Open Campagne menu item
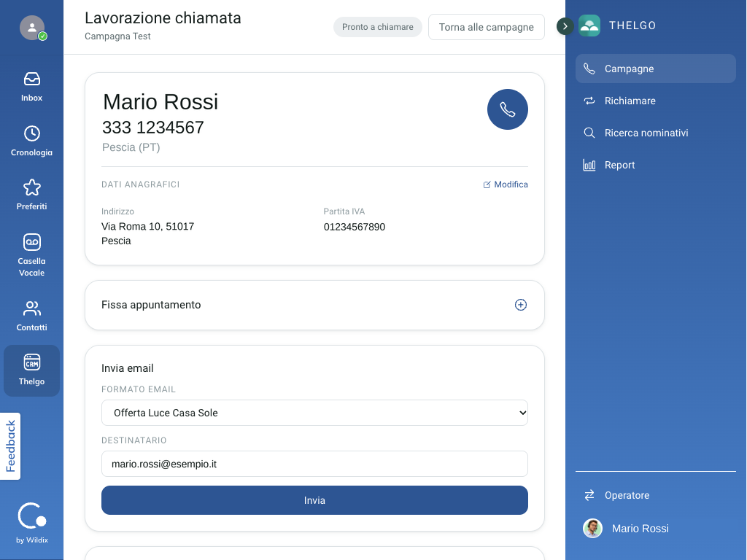Image resolution: width=747 pixels, height=560 pixels. click(656, 69)
